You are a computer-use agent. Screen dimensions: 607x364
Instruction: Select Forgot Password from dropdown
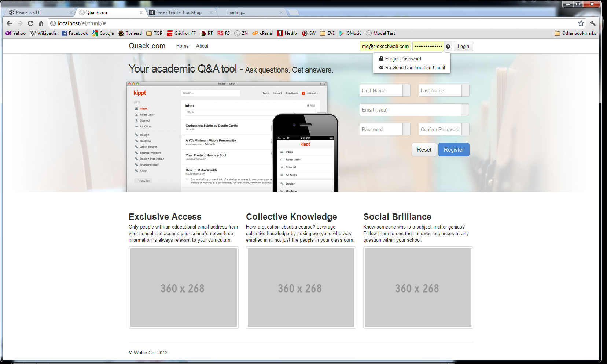point(403,59)
